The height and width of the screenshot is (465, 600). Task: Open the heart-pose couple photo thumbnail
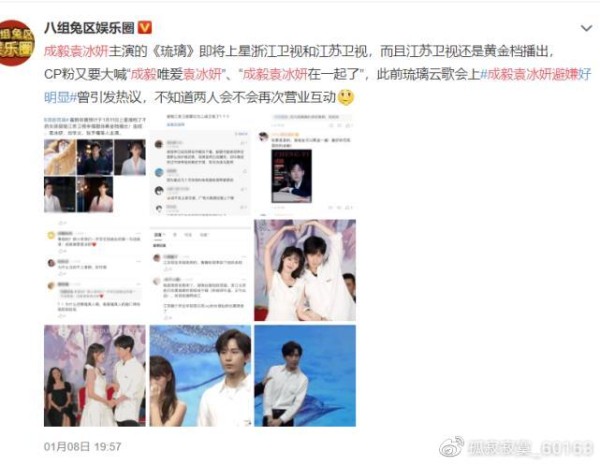[x=305, y=270]
